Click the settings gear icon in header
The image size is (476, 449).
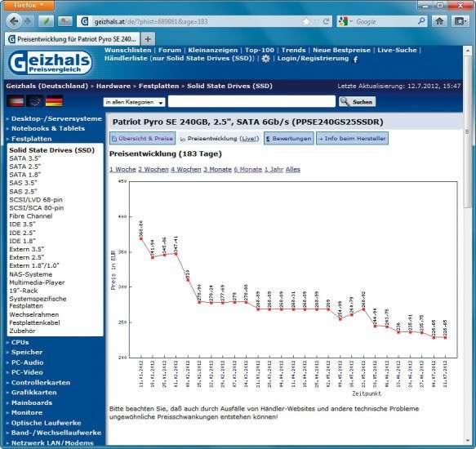(265, 59)
